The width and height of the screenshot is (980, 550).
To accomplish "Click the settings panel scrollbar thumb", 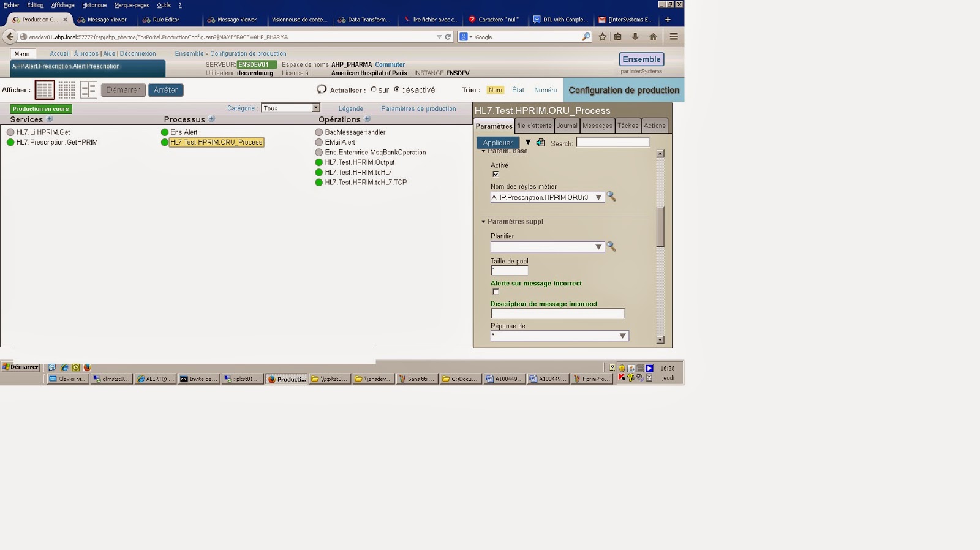I will coord(660,227).
